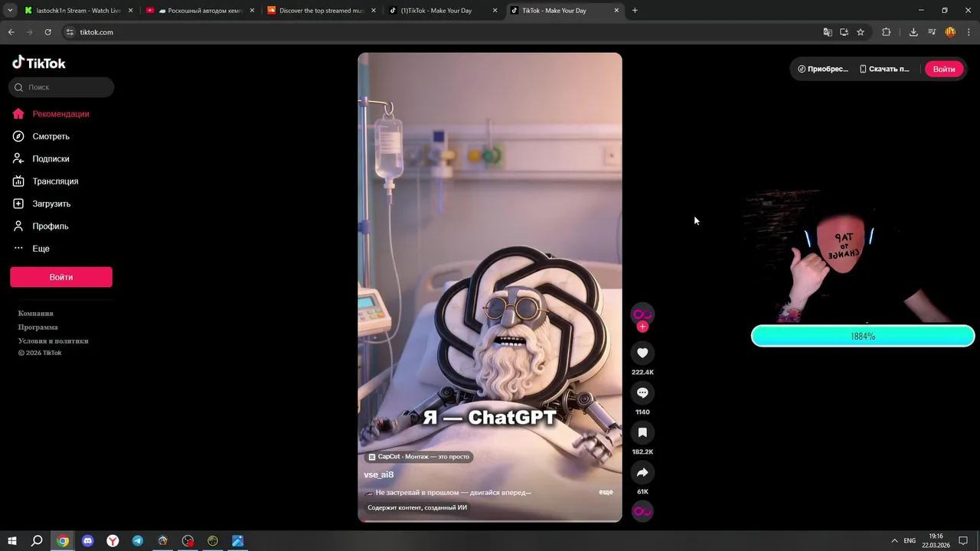Focus the Поиск search field
The height and width of the screenshot is (551, 980).
[x=61, y=87]
